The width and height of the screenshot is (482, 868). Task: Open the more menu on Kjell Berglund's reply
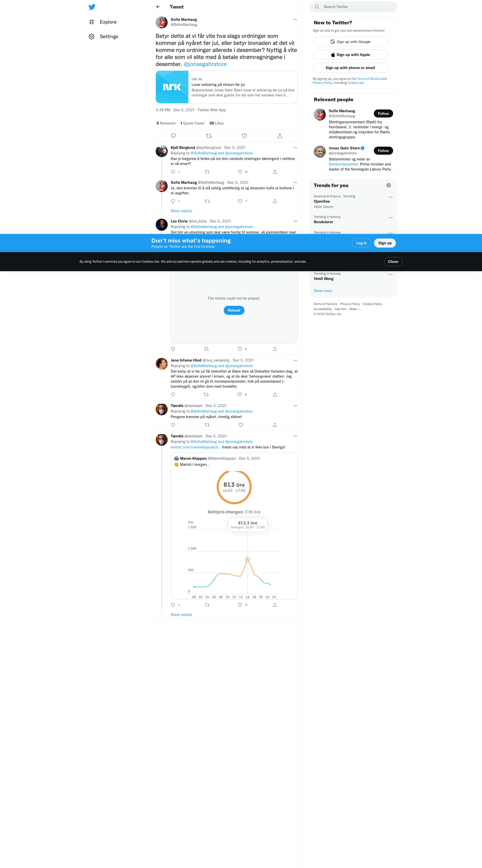coord(295,148)
